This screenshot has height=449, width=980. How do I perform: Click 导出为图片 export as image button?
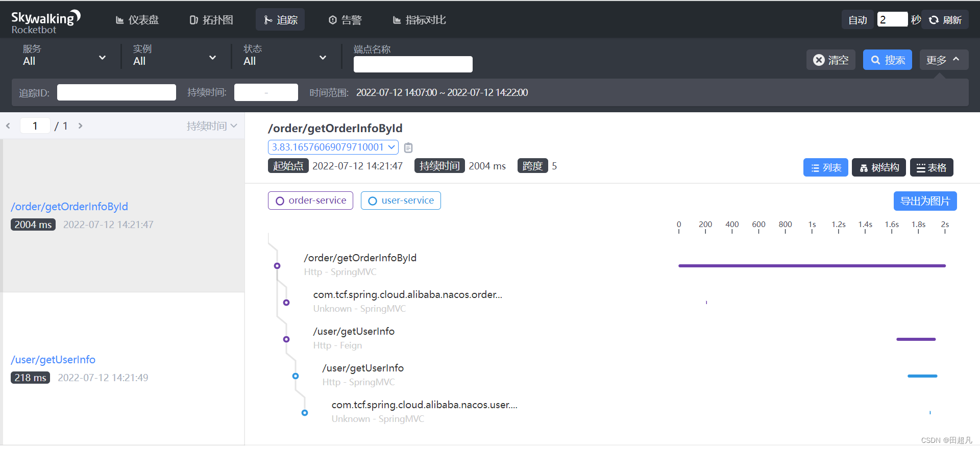click(925, 201)
